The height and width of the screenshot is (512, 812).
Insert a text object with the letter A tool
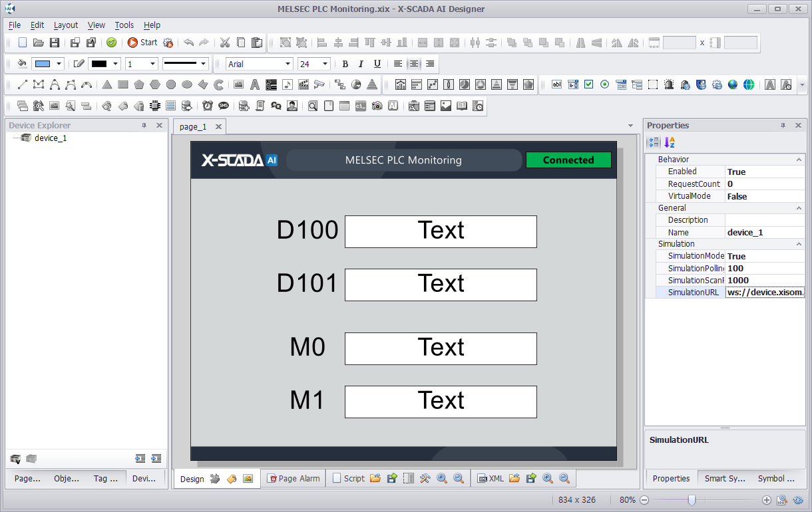pyautogui.click(x=254, y=84)
